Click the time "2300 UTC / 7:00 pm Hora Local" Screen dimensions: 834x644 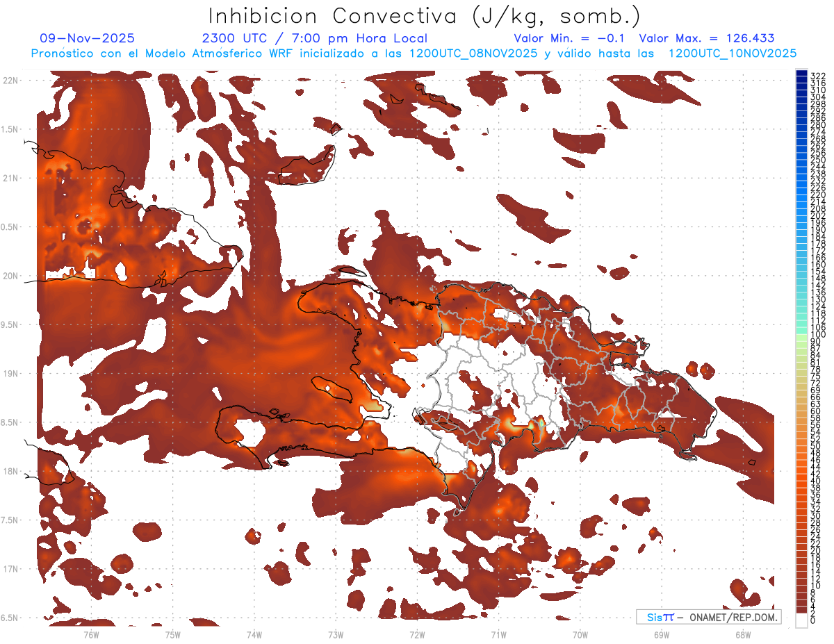[x=315, y=39]
